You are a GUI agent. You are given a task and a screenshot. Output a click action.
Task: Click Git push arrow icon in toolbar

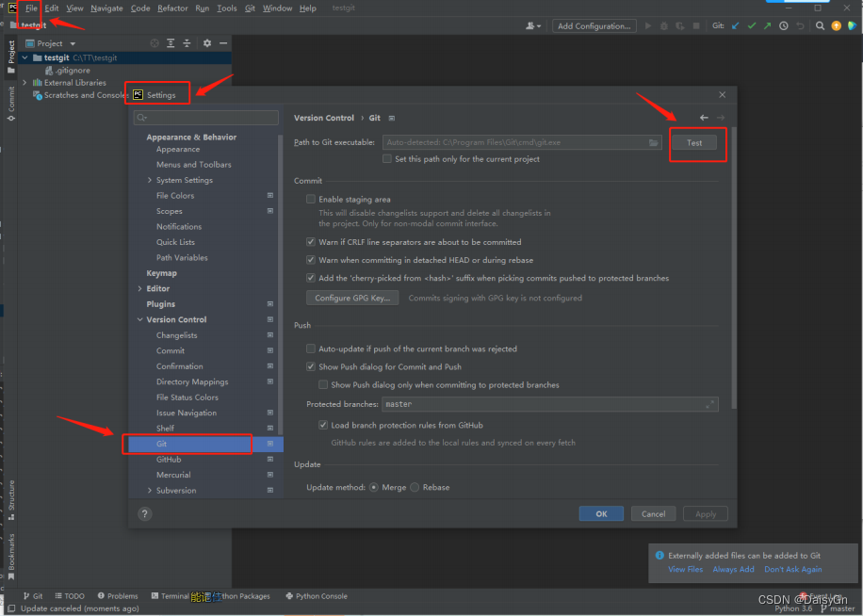pyautogui.click(x=767, y=25)
